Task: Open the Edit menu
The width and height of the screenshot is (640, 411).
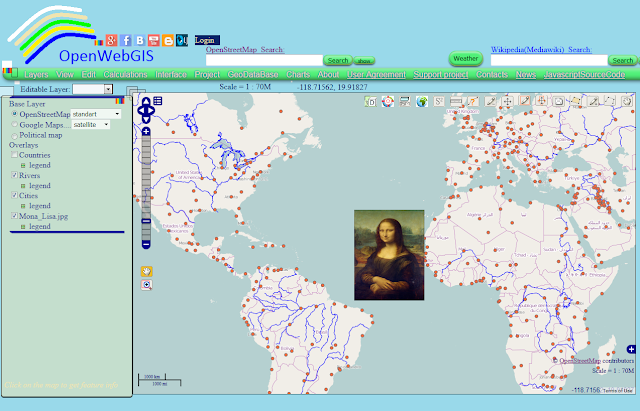Action: 89,74
